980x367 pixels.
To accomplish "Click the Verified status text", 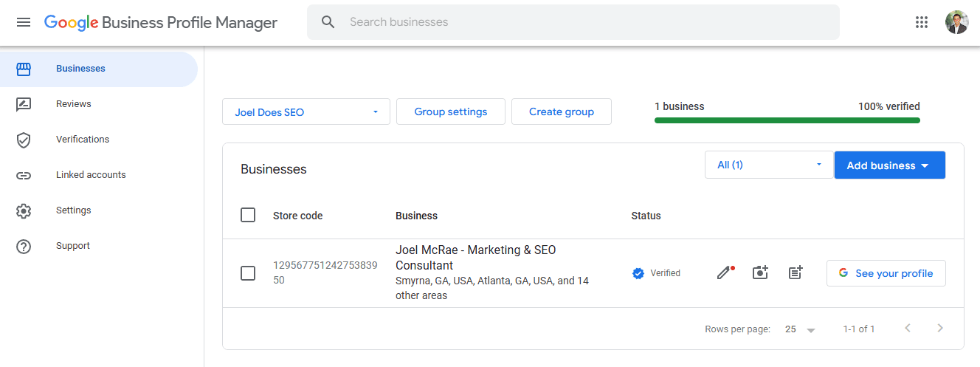I will (x=665, y=273).
